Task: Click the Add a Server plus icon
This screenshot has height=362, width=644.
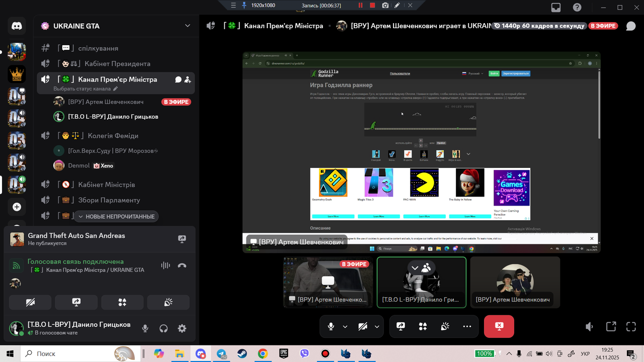Action: 17,207
